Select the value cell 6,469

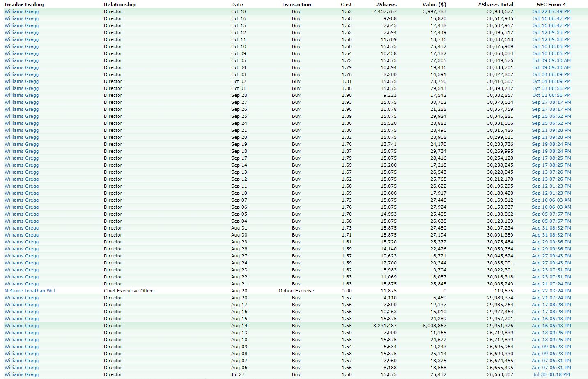[x=439, y=298]
